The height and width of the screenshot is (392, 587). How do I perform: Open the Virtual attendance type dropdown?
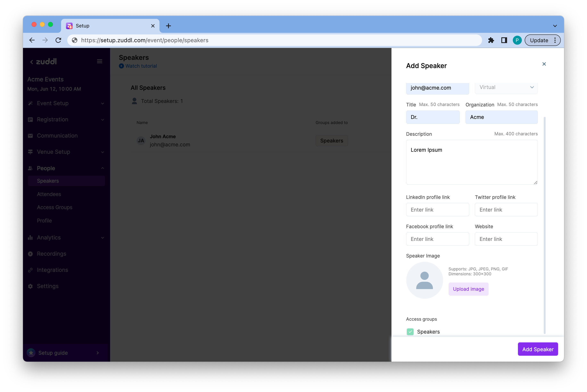(506, 87)
